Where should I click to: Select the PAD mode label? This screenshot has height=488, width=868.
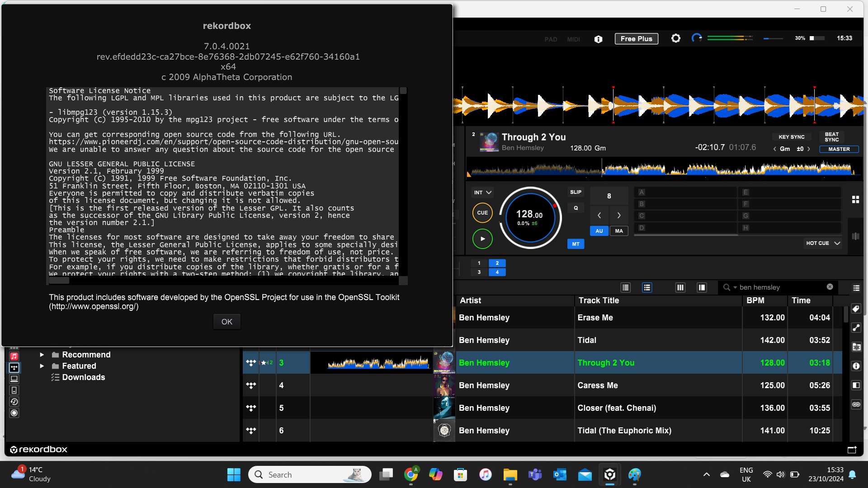coord(551,39)
